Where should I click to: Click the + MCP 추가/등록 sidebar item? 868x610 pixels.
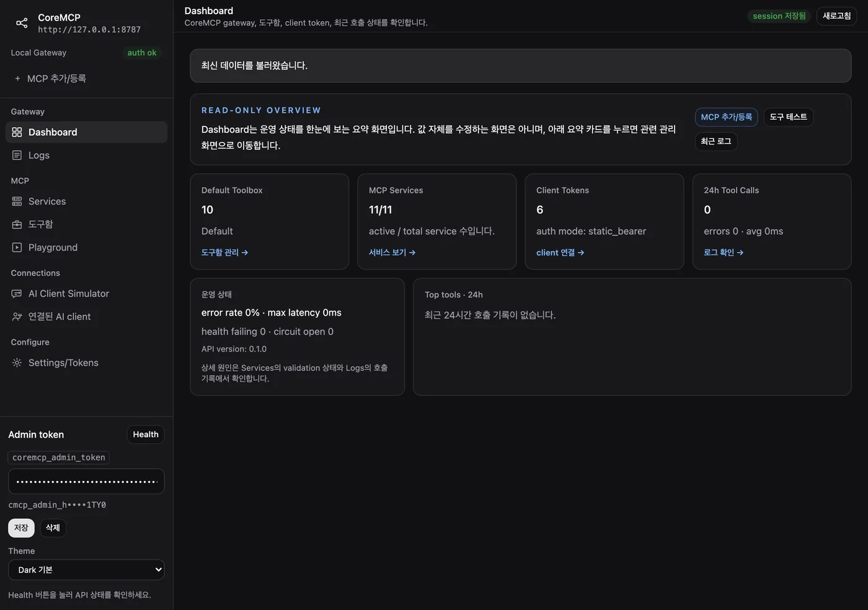50,79
